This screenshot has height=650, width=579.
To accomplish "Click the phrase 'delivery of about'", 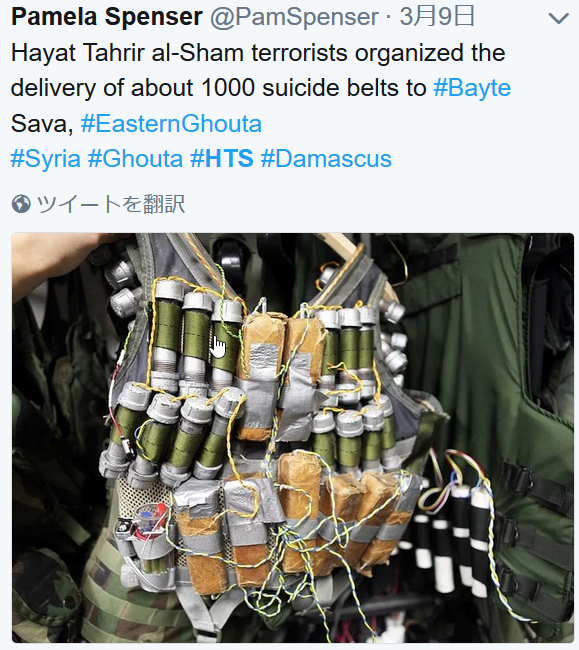I will pos(102,88).
